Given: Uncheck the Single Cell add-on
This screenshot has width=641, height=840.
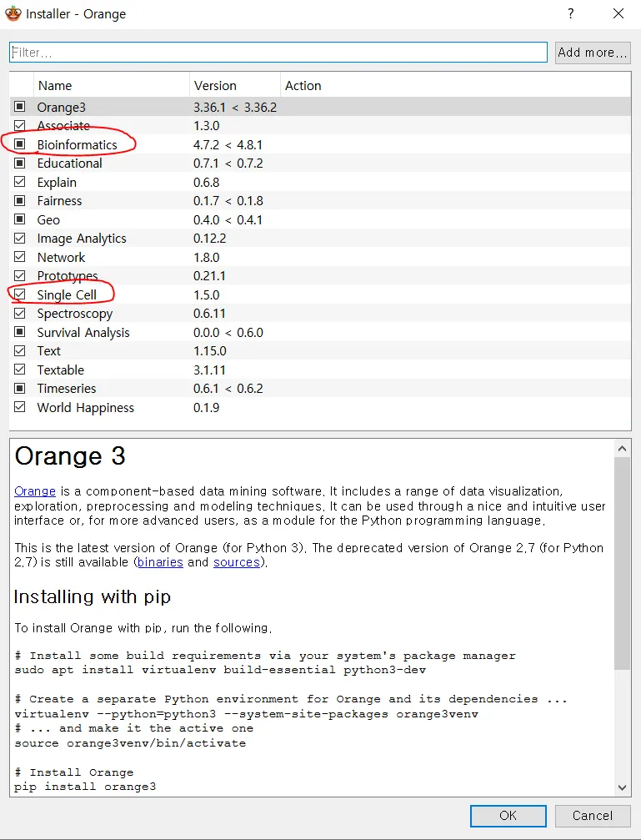Looking at the screenshot, I should (20, 294).
